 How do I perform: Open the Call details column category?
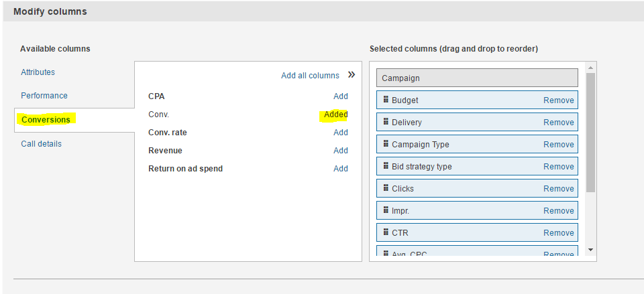click(x=41, y=144)
